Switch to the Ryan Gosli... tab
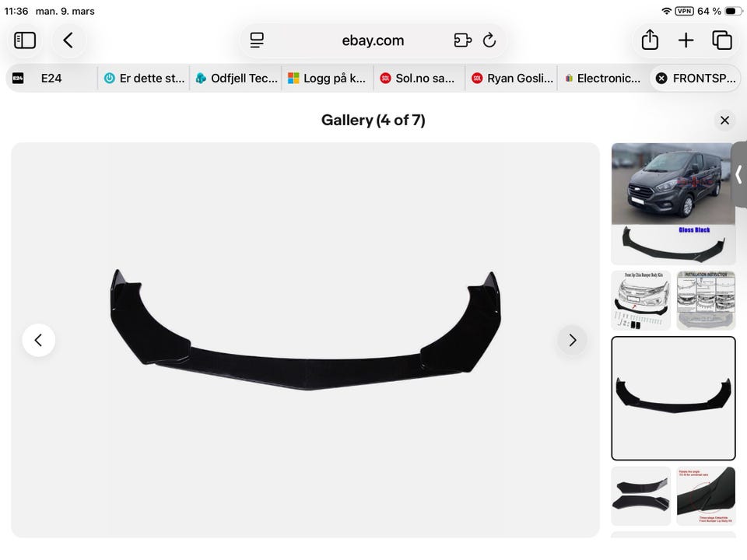747x560 pixels. click(x=513, y=78)
